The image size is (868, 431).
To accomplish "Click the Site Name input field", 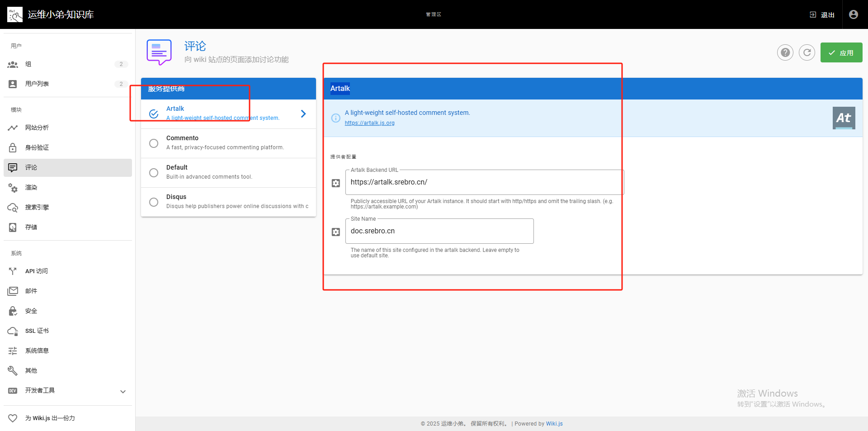I will point(439,231).
